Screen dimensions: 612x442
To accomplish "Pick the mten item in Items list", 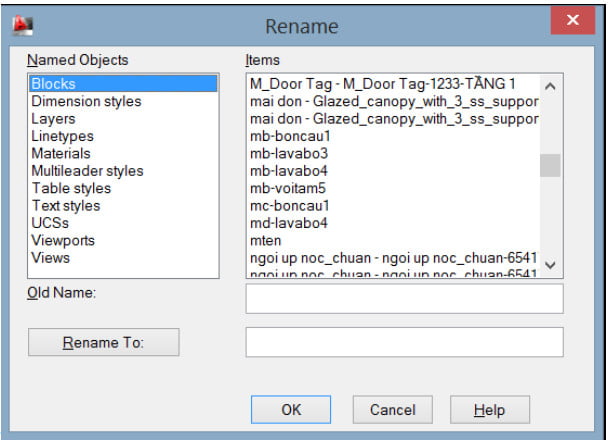I will coord(265,240).
